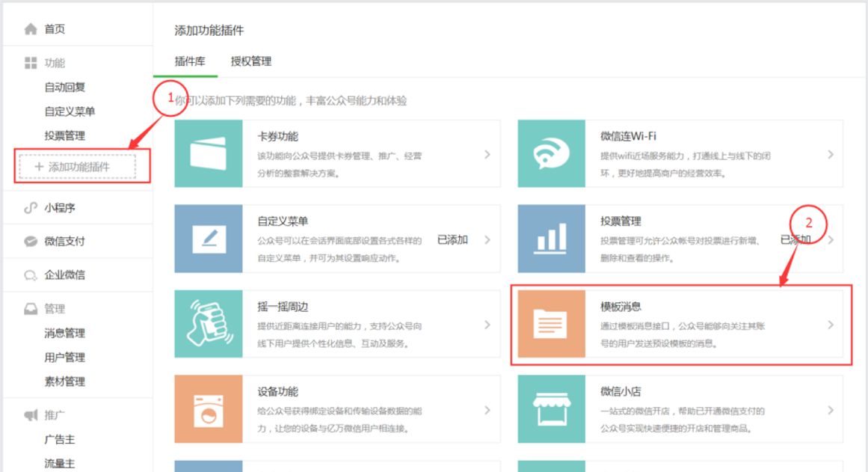Open 微信支付 in the sidebar

65,241
